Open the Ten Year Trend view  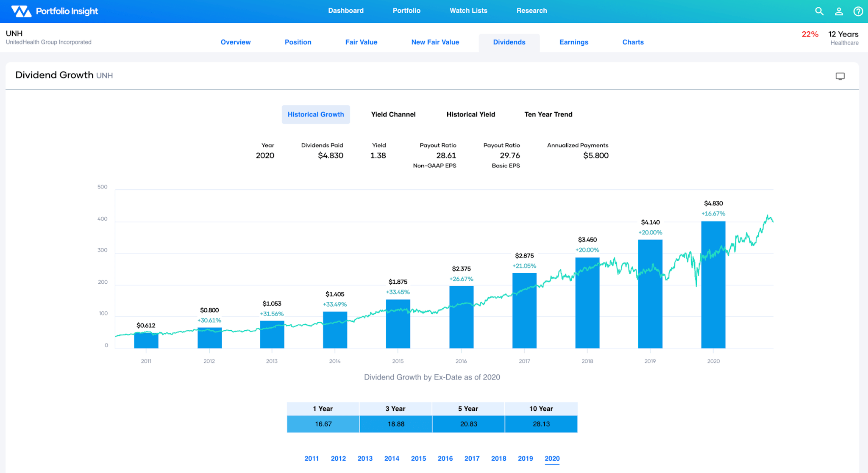(x=548, y=114)
